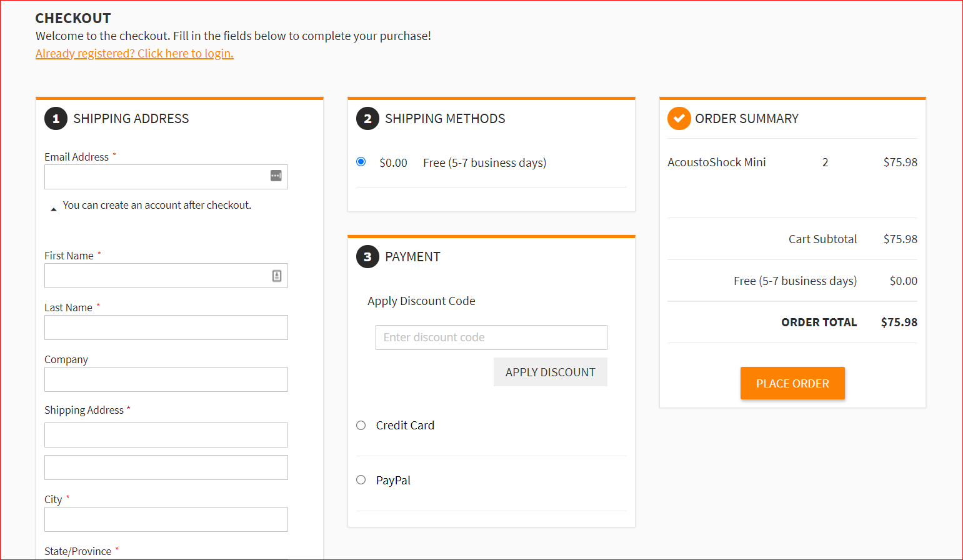Click the orange checkmark Order Summary icon
The height and width of the screenshot is (560, 963).
click(x=679, y=118)
